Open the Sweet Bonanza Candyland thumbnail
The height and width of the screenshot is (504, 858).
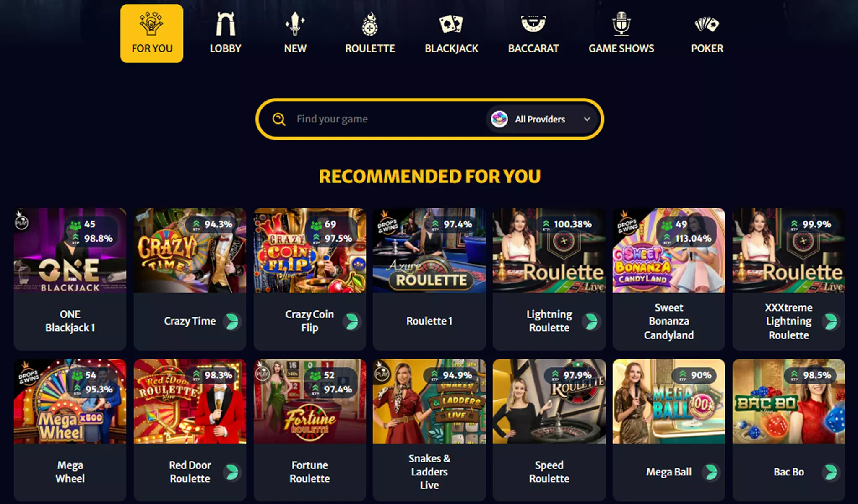[669, 250]
